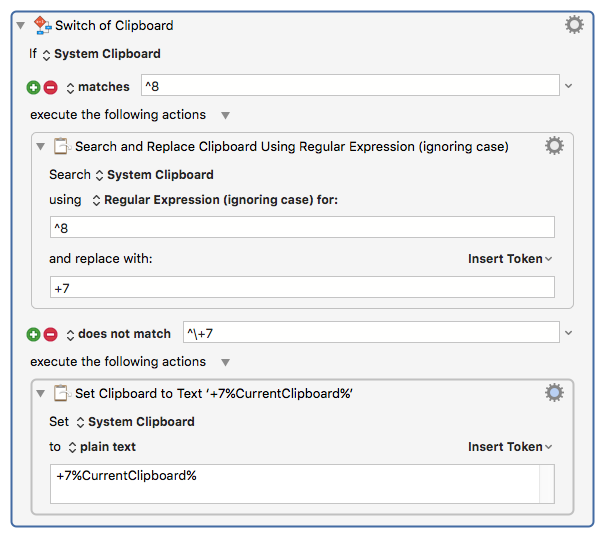Open gear menu for Set Clipboard action
This screenshot has height=541, width=605.
(x=554, y=393)
